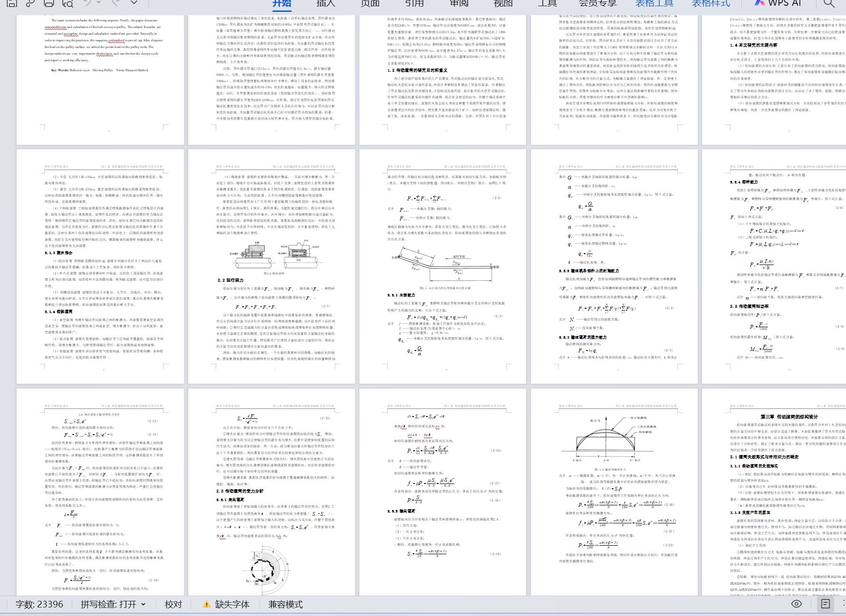This screenshot has height=616, width=846.
Task: Open the 拼写检查 spell check dropdown
Action: tap(113, 604)
